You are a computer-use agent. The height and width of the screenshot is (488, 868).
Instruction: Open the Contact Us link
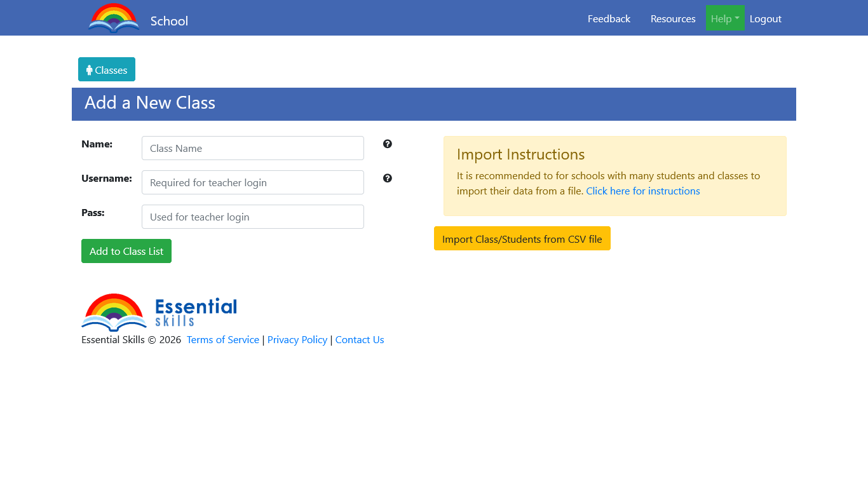(x=360, y=340)
